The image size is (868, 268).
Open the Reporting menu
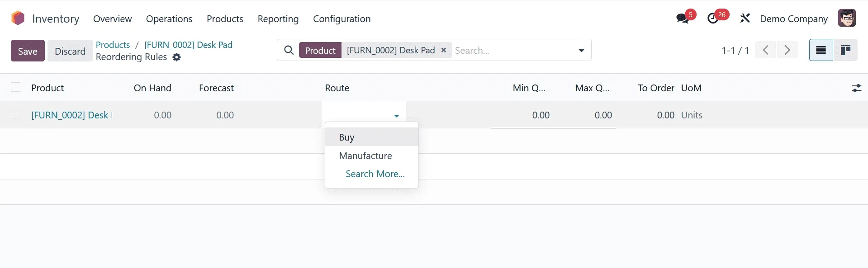pyautogui.click(x=278, y=19)
